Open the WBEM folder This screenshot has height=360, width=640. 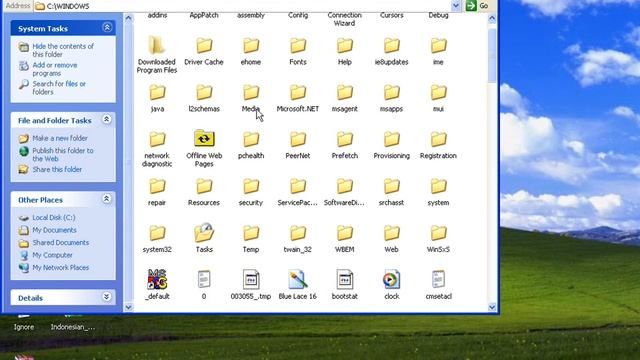pyautogui.click(x=344, y=239)
